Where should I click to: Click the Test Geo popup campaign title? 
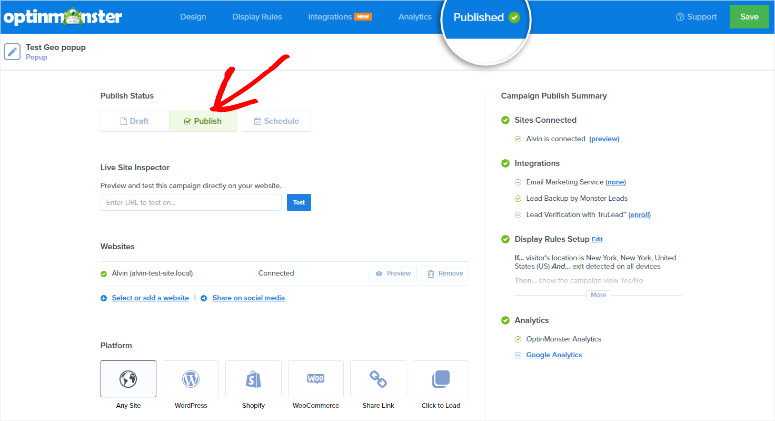pyautogui.click(x=56, y=47)
